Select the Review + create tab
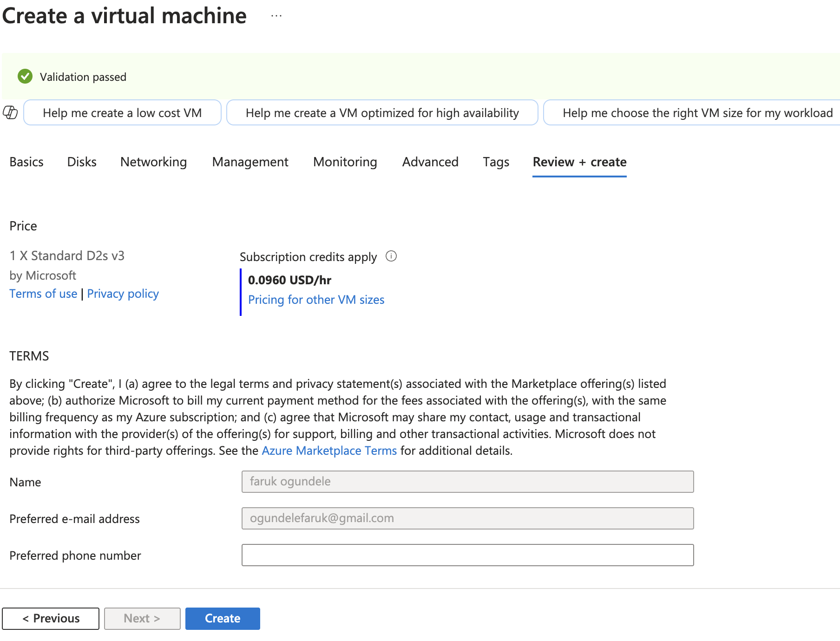 point(579,162)
